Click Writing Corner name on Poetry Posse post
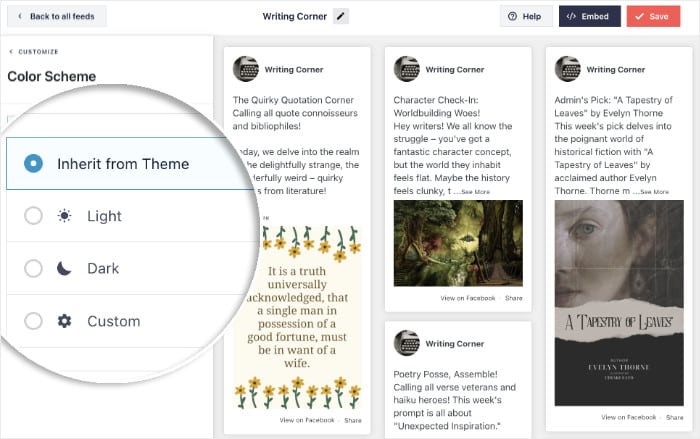This screenshot has height=439, width=700. click(454, 344)
